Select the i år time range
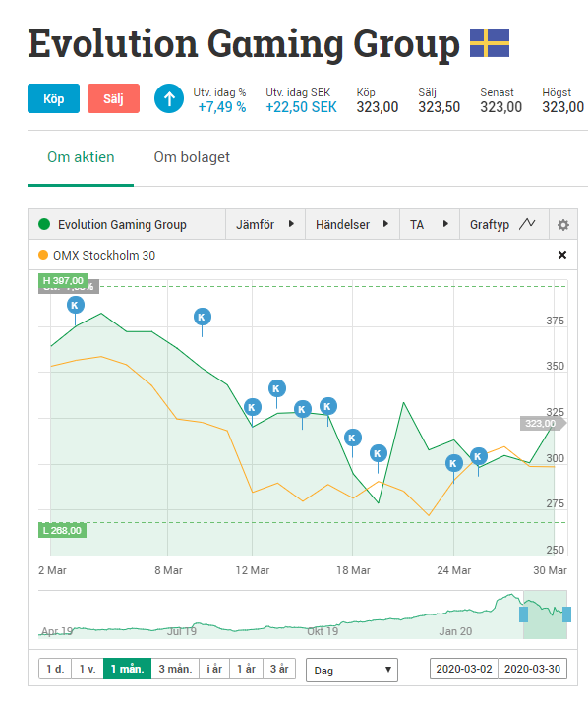This screenshot has height=702, width=588. click(x=214, y=669)
